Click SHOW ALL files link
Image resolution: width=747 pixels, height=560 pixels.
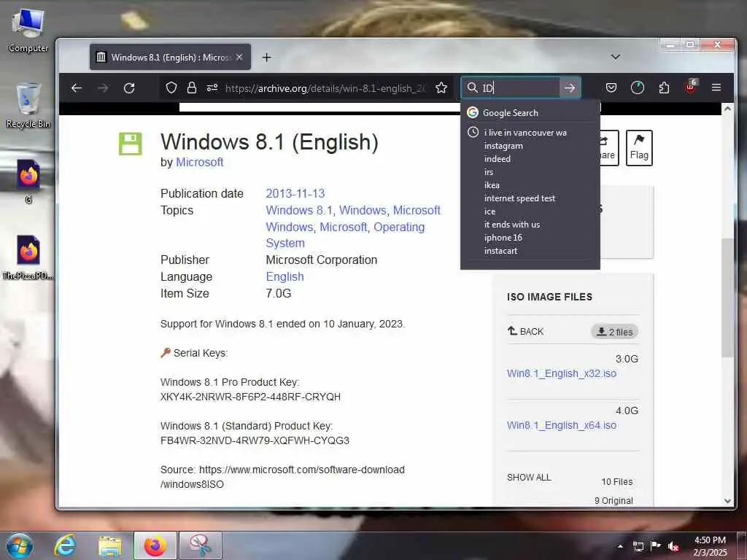coord(529,478)
